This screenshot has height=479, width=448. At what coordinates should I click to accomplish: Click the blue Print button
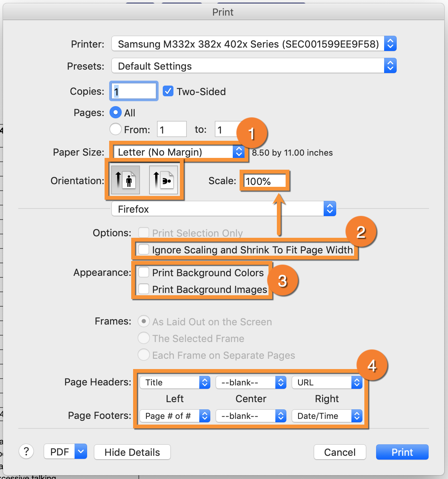point(402,452)
